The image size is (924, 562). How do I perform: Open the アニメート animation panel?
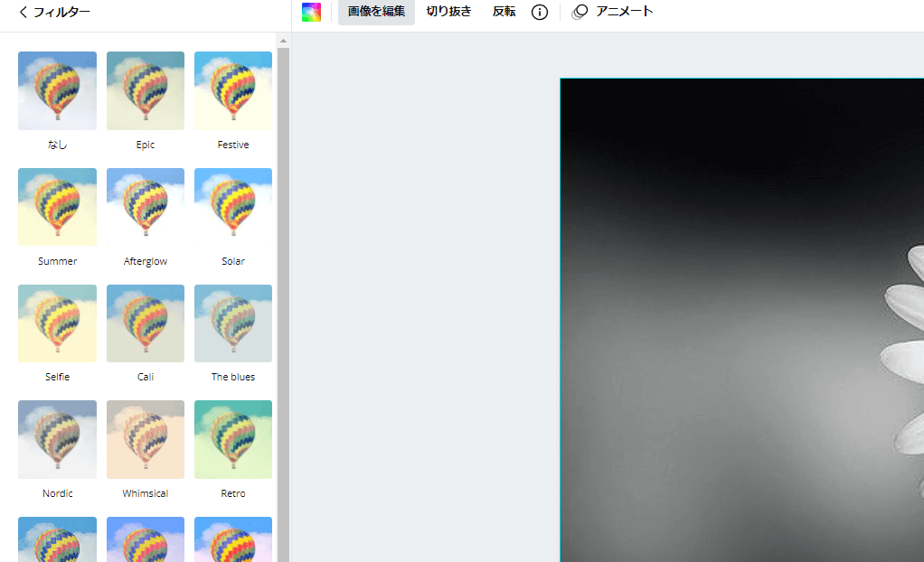611,12
